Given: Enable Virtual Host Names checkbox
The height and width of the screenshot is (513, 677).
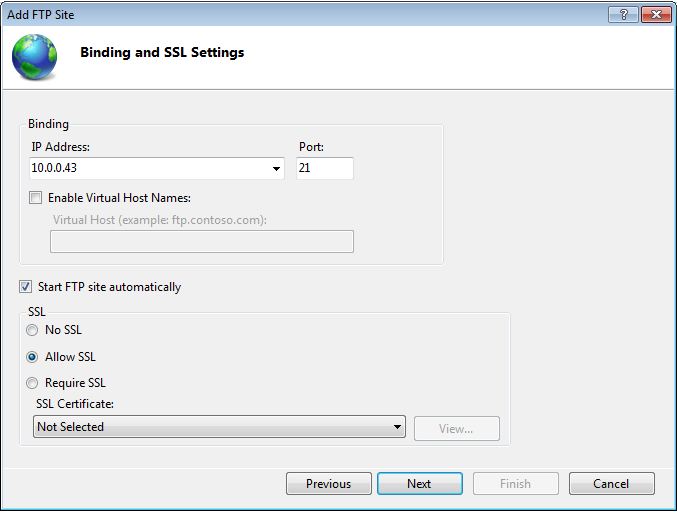Looking at the screenshot, I should (x=35, y=198).
